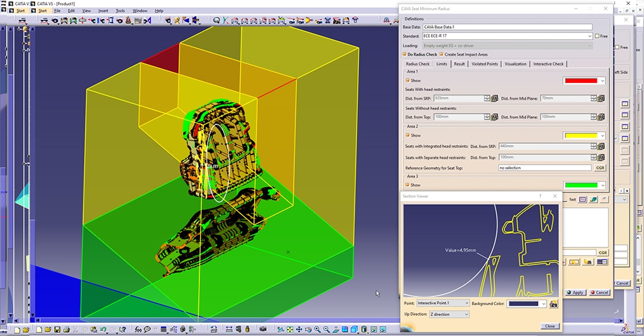The height and width of the screenshot is (336, 644).
Task: Toggle Show for Area 2
Action: click(408, 135)
